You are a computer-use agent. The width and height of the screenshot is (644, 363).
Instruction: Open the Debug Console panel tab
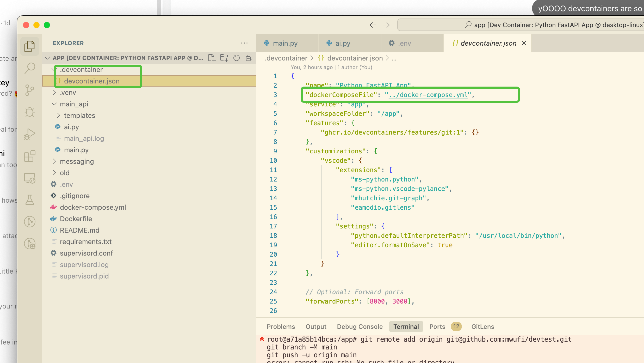(x=360, y=326)
